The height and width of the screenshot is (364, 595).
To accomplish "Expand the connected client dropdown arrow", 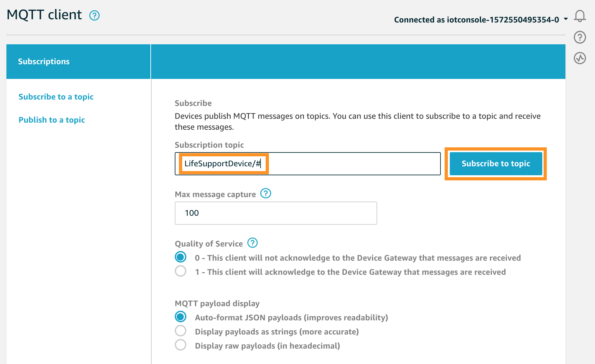I will [566, 19].
